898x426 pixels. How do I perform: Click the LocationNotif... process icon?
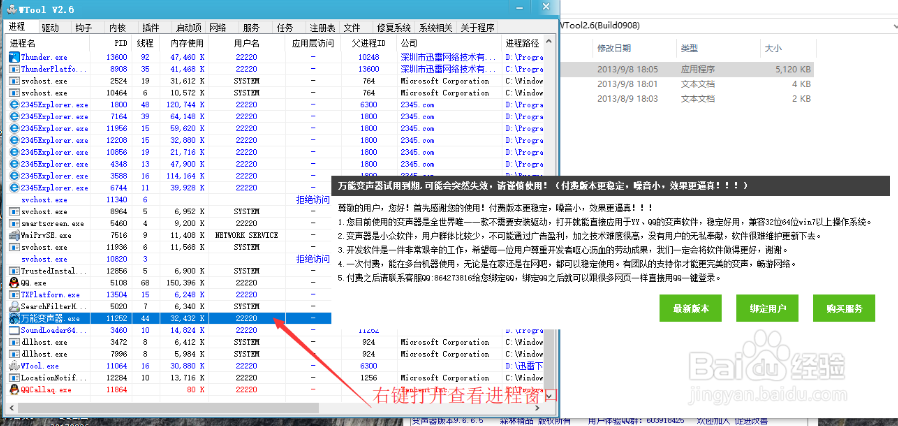click(14, 378)
